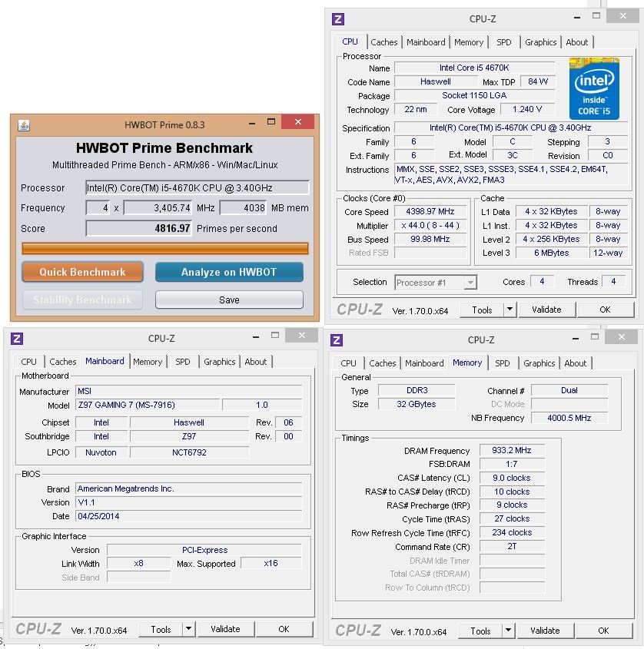This screenshot has height=649, width=644.
Task: Open Memory tab in CPU window
Action: coord(469,42)
